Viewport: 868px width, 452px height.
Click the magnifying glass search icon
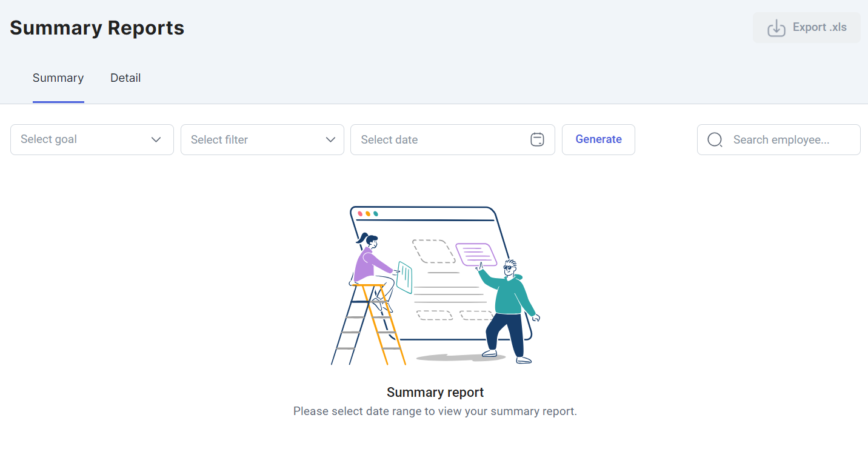click(x=715, y=140)
